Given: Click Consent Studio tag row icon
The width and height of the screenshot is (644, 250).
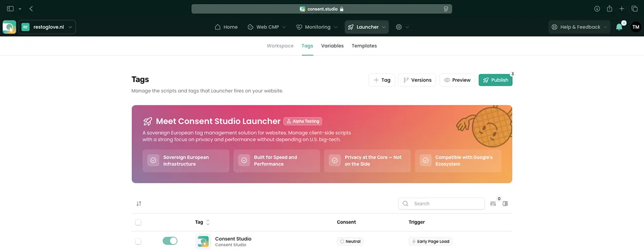Looking at the screenshot, I should tap(203, 241).
